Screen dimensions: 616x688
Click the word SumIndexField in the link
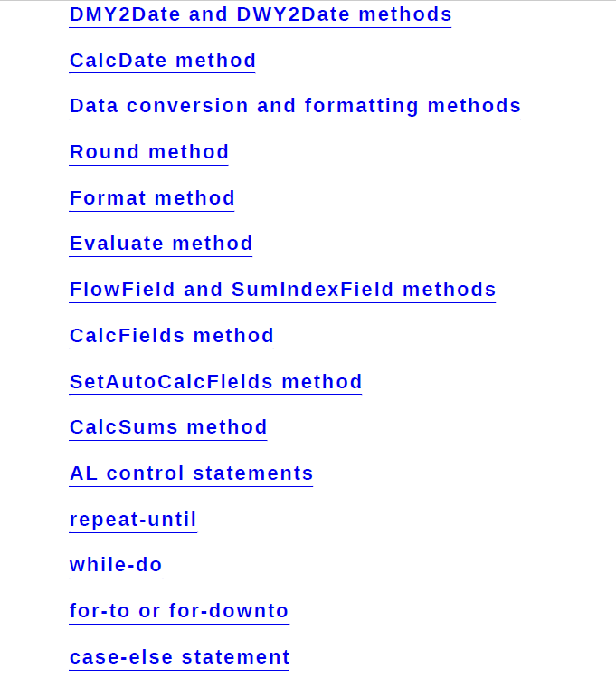(x=312, y=290)
